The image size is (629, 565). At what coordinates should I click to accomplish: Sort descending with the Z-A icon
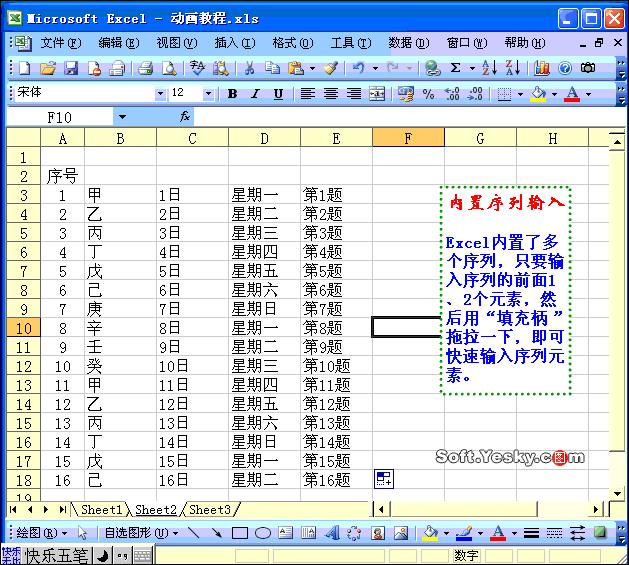(513, 68)
